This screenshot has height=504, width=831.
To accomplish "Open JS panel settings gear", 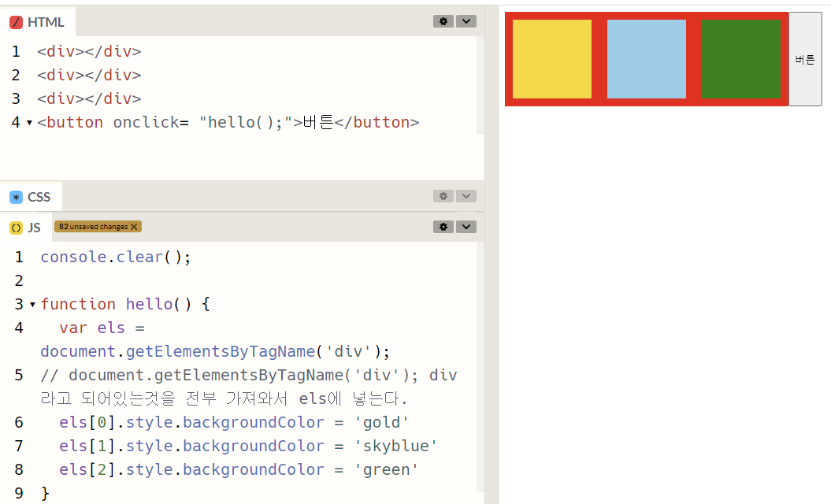I will click(443, 227).
